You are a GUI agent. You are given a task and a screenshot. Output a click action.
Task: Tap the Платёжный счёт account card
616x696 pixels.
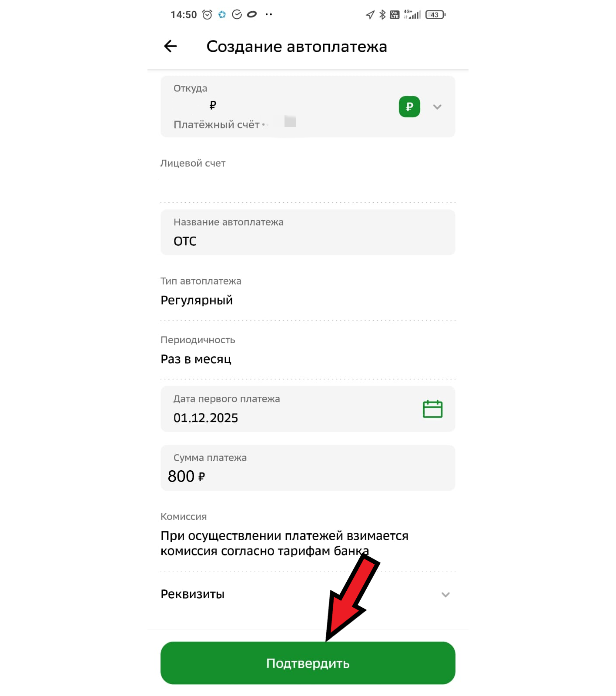(308, 107)
